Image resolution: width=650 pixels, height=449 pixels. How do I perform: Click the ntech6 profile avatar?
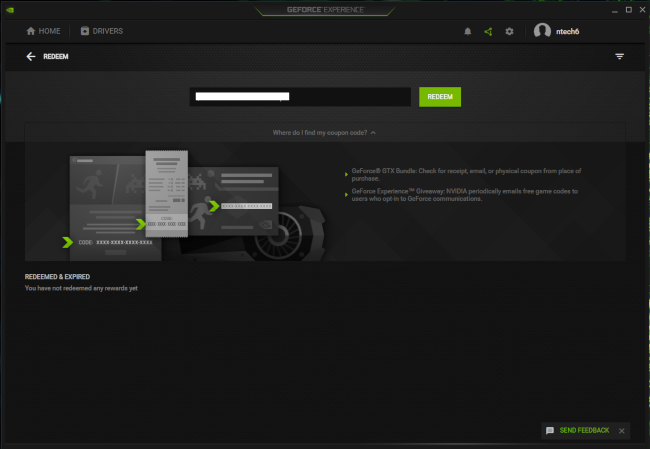tap(542, 31)
